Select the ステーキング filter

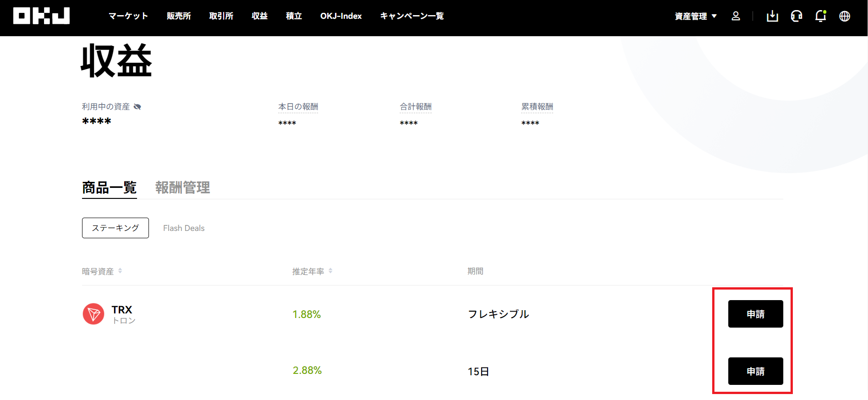(115, 228)
